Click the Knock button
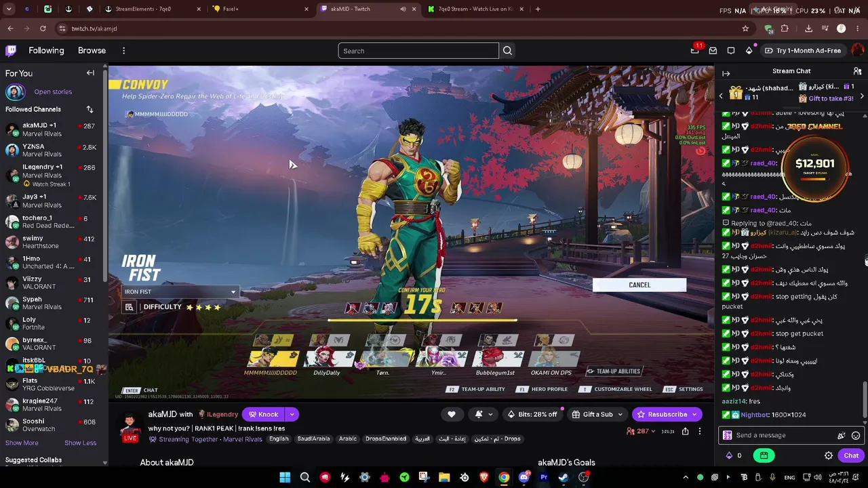868x488 pixels. (264, 415)
